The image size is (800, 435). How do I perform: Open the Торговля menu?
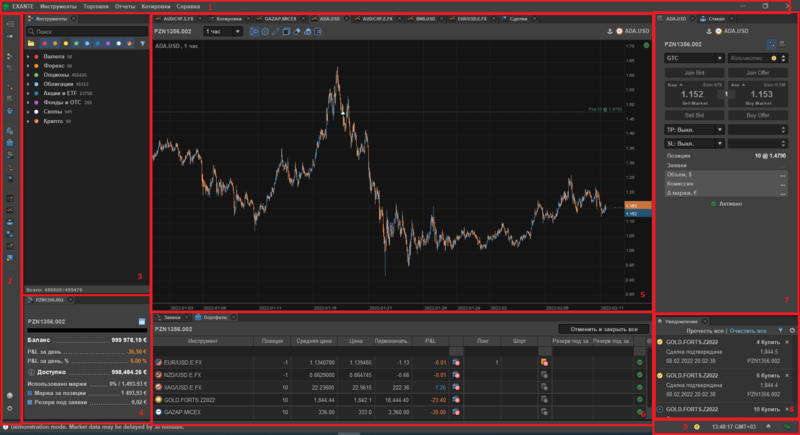coord(97,6)
